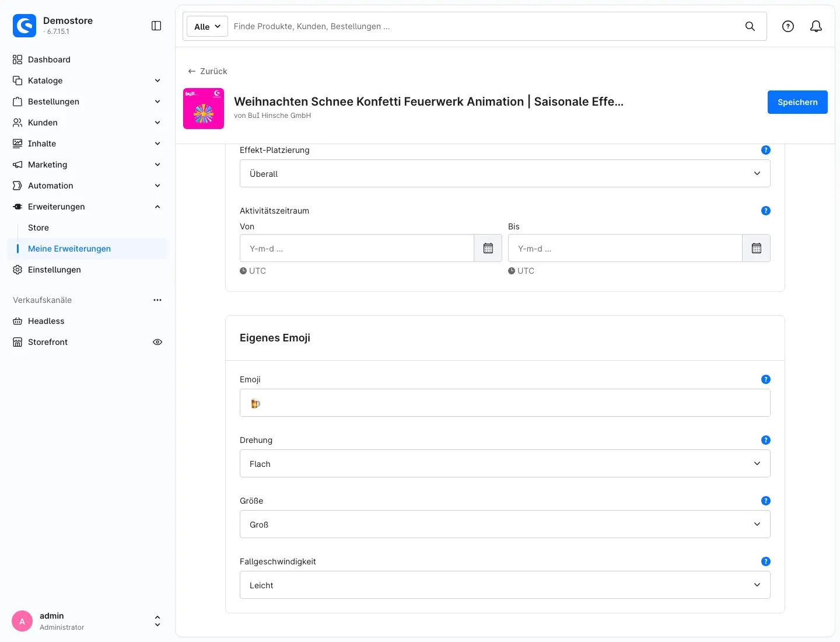Collapse the Erweiterungen menu
The image size is (840, 642).
point(87,207)
